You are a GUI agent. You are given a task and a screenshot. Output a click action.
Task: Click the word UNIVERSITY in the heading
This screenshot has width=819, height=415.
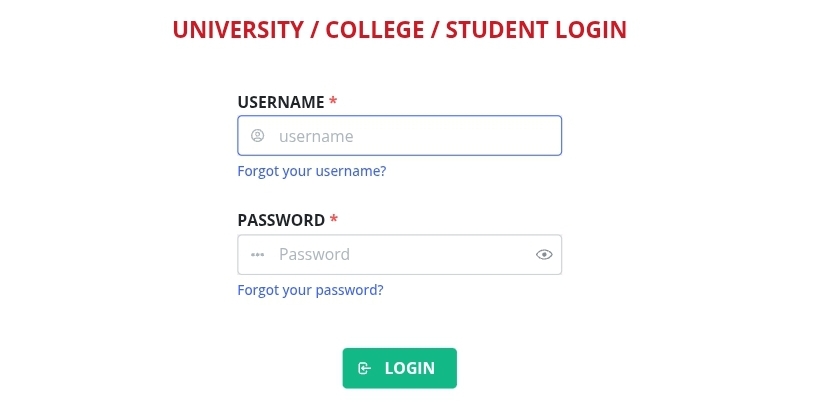pos(235,30)
